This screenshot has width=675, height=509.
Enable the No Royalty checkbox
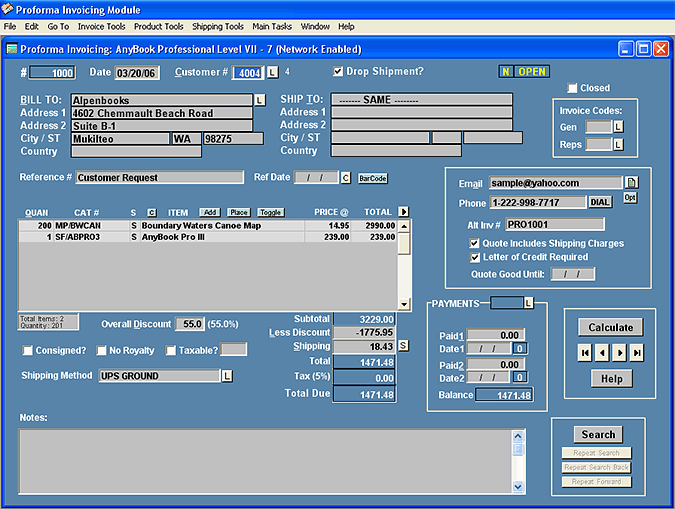(102, 350)
